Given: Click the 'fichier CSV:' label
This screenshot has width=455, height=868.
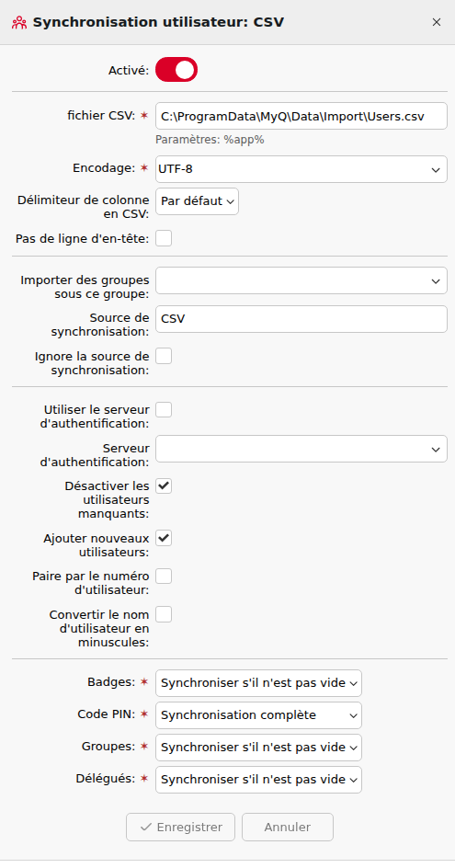Looking at the screenshot, I should (x=101, y=116).
